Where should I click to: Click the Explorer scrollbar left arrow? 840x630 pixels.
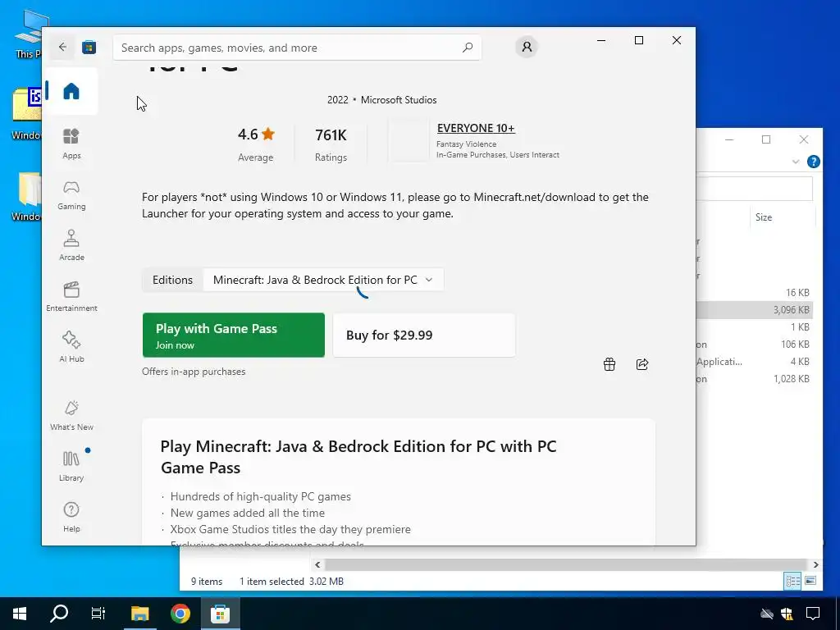[x=317, y=564]
